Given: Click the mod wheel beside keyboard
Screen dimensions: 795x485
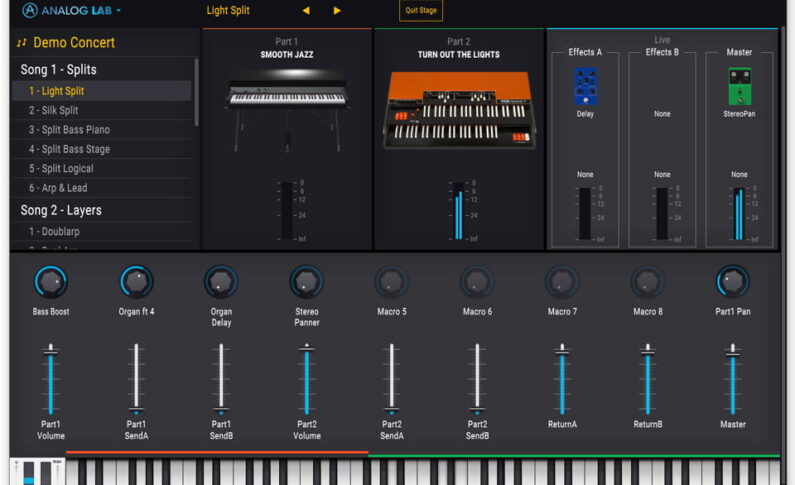Looking at the screenshot, I should (x=46, y=472).
